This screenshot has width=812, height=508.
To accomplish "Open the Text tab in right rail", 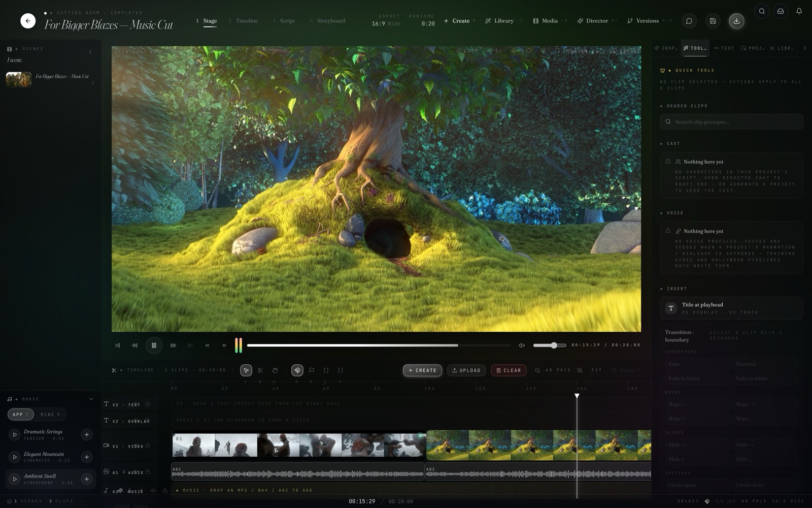I will (724, 48).
